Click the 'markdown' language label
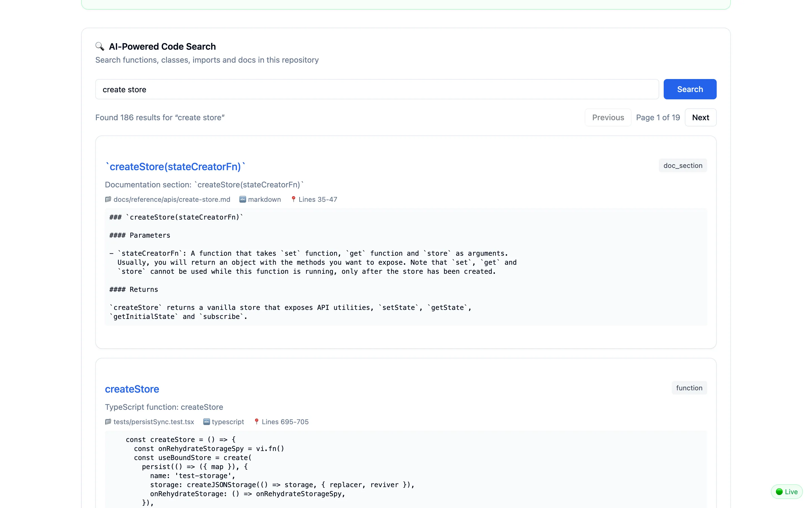The height and width of the screenshot is (508, 812). (264, 199)
